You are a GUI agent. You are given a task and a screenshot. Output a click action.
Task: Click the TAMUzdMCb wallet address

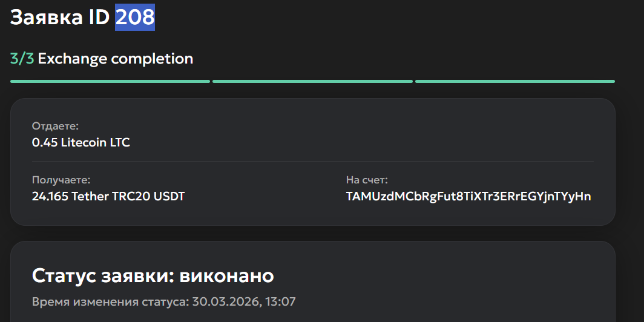(x=468, y=196)
